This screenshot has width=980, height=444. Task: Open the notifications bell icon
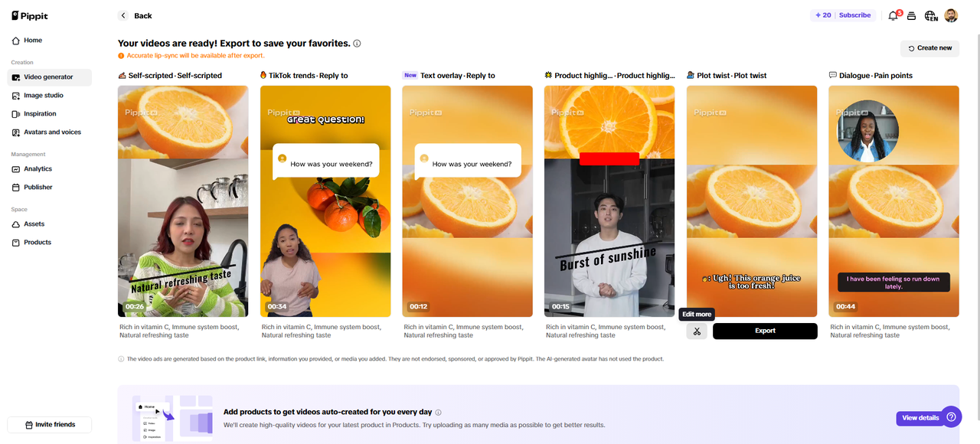click(x=893, y=15)
